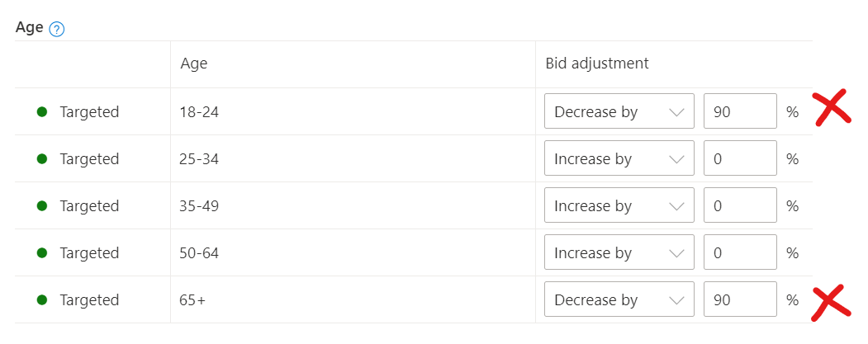Click the red X beside the 18-24 row

[x=831, y=107]
